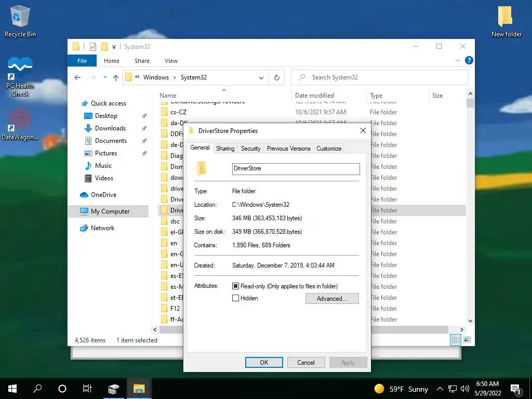Open Videos in navigation pane
This screenshot has width=532, height=399.
(x=104, y=178)
